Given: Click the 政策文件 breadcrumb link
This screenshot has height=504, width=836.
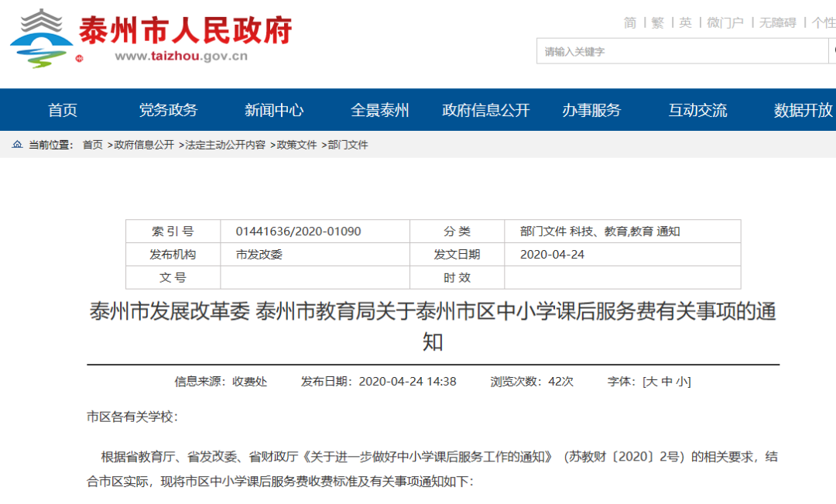Looking at the screenshot, I should (296, 145).
